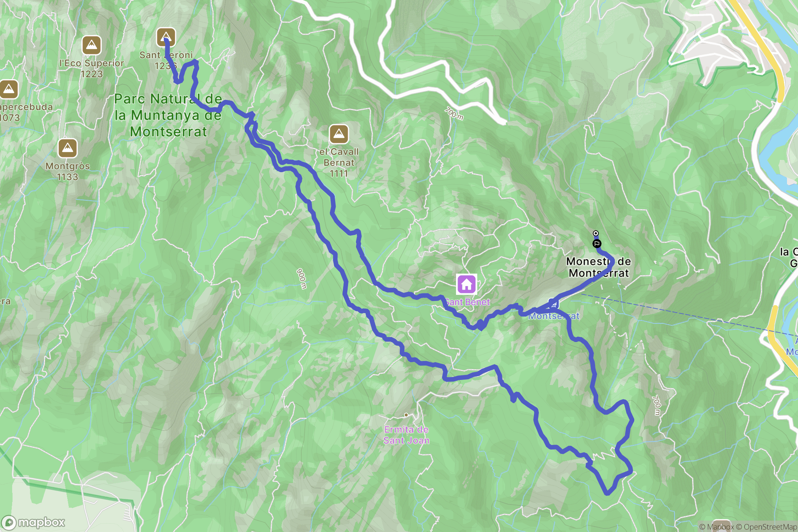
Task: Select the Parc Natural de Montserrat label
Action: coord(168,115)
